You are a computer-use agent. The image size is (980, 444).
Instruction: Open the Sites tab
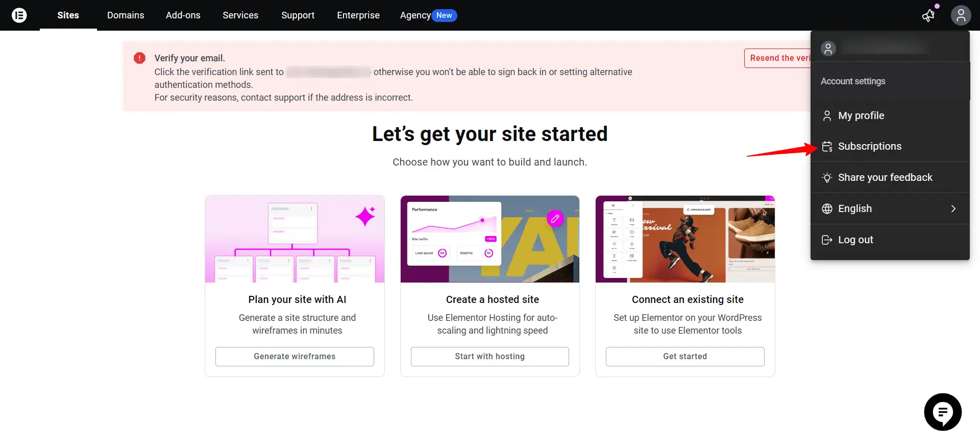click(x=68, y=15)
